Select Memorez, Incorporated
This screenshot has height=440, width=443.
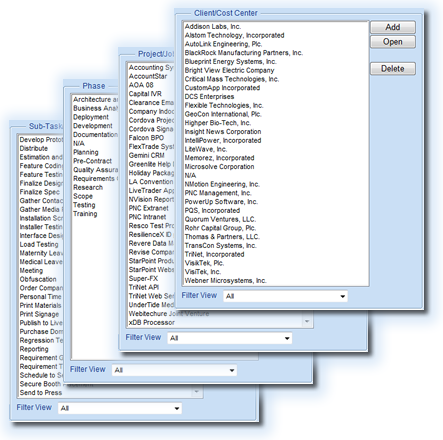point(219,158)
